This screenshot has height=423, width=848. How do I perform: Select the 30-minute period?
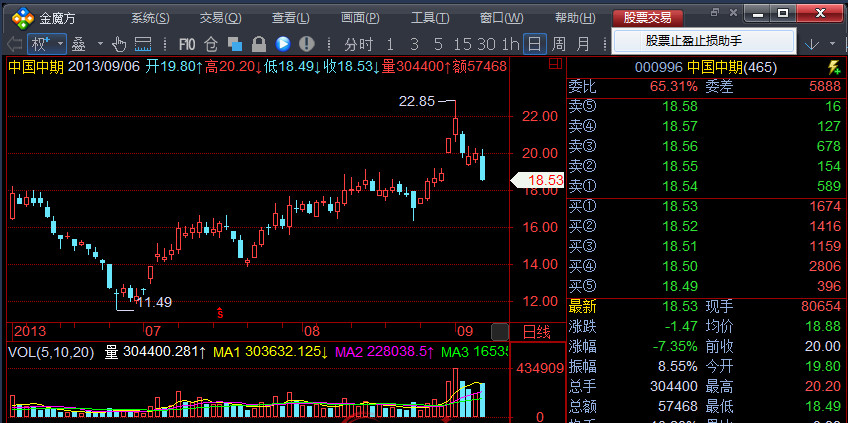coord(487,44)
